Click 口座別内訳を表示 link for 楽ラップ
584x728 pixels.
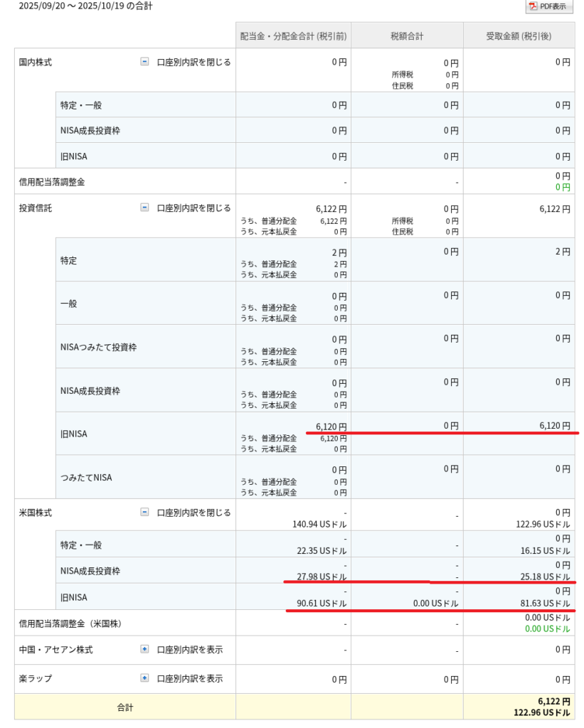[190, 678]
